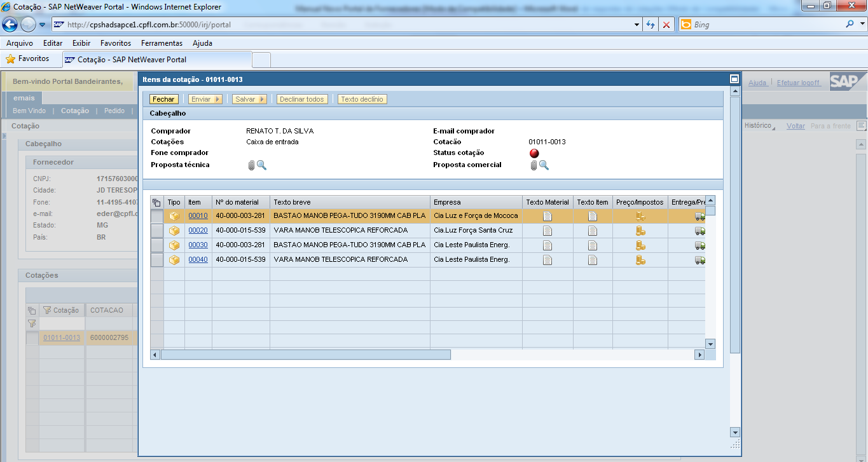Open Preço/Impostos coins icon for item 00030
This screenshot has width=868, height=462.
[x=640, y=245]
